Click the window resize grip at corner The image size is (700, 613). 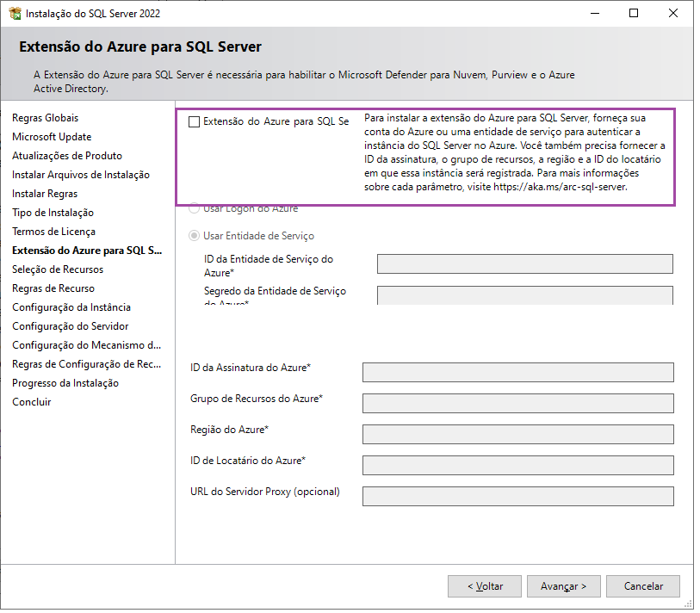688,604
